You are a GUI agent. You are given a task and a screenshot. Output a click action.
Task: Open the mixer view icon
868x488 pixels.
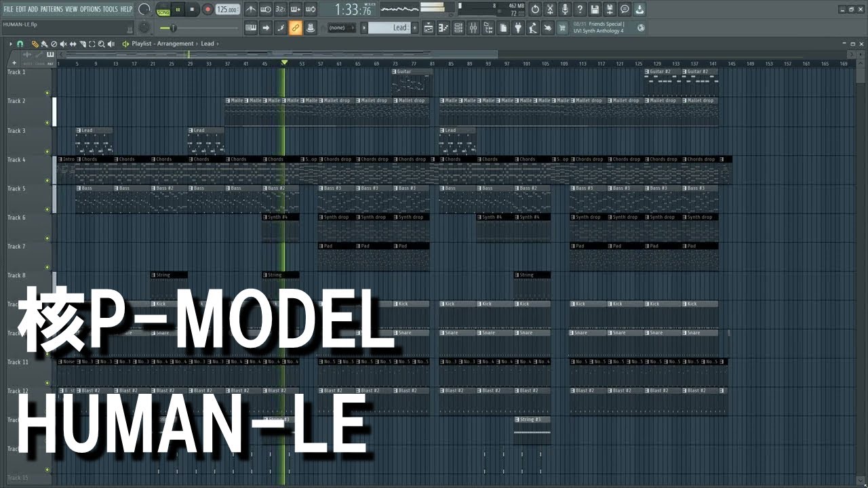coord(473,28)
